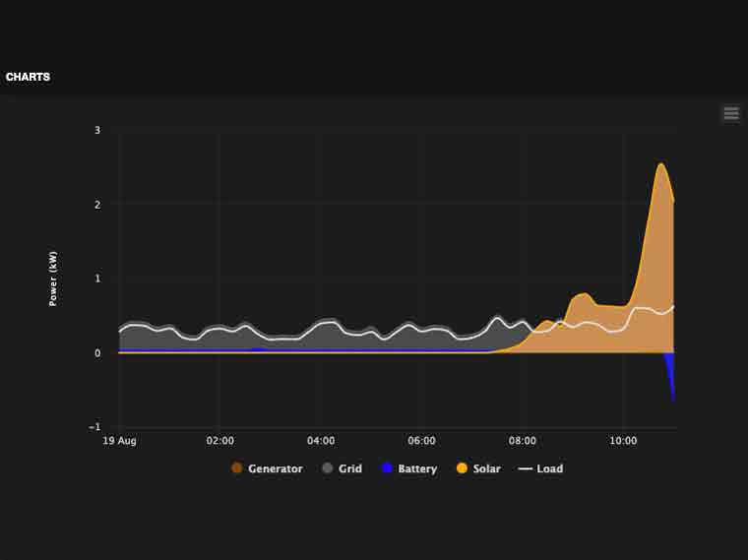Click the white Load legend line marker
The image size is (748, 560).
pos(525,468)
